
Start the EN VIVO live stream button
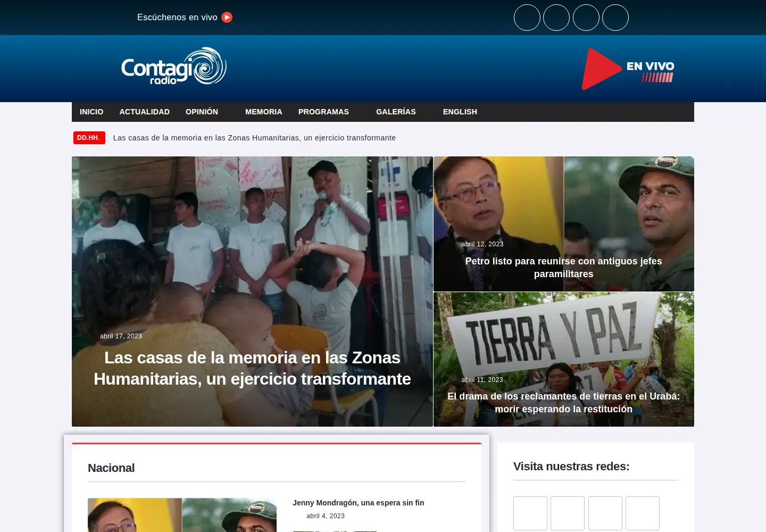coord(628,69)
